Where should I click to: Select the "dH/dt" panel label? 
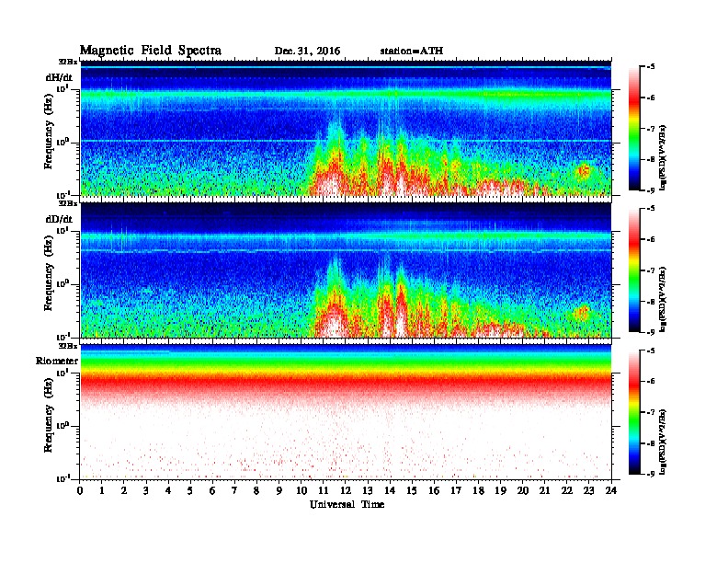pos(59,77)
